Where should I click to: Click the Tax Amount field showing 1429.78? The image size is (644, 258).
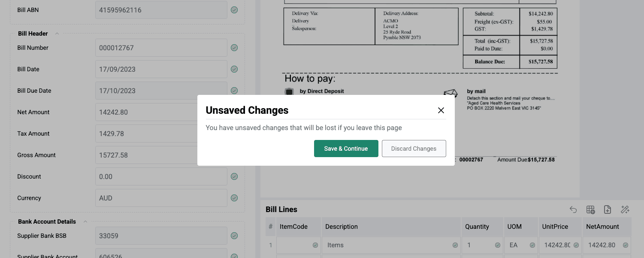coord(146,134)
